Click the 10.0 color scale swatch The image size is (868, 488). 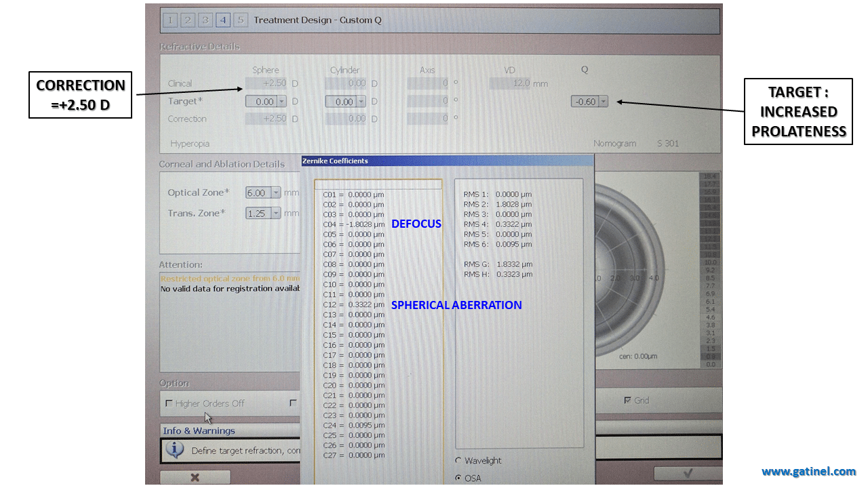709,262
